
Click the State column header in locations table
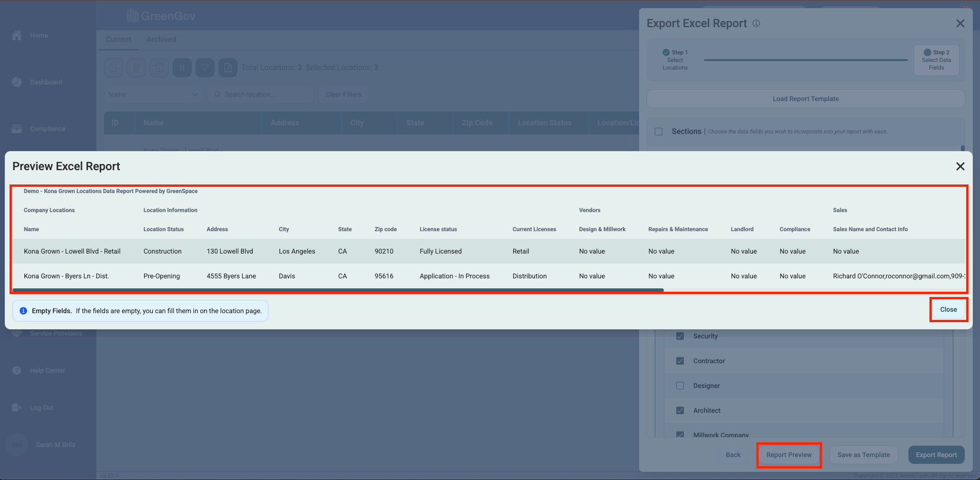pos(415,123)
